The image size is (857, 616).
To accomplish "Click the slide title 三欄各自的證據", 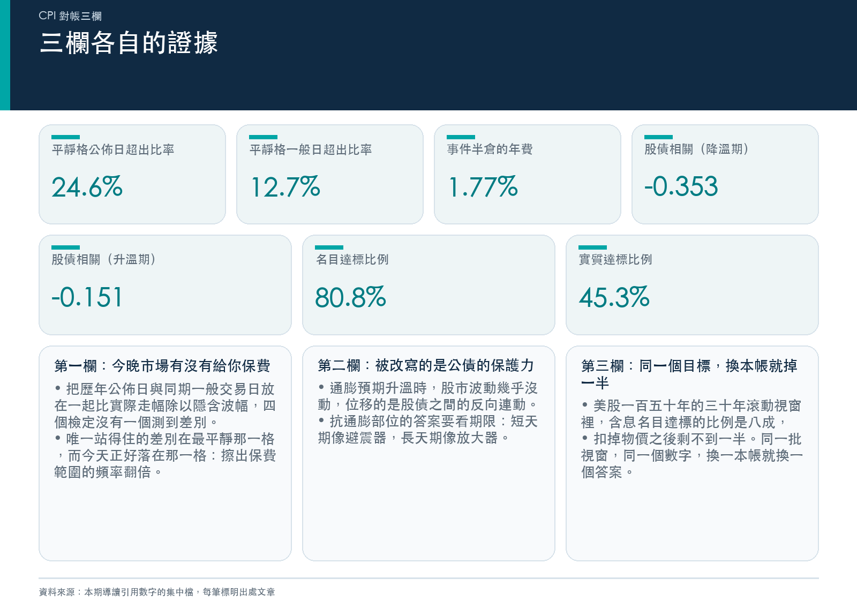I will [129, 43].
